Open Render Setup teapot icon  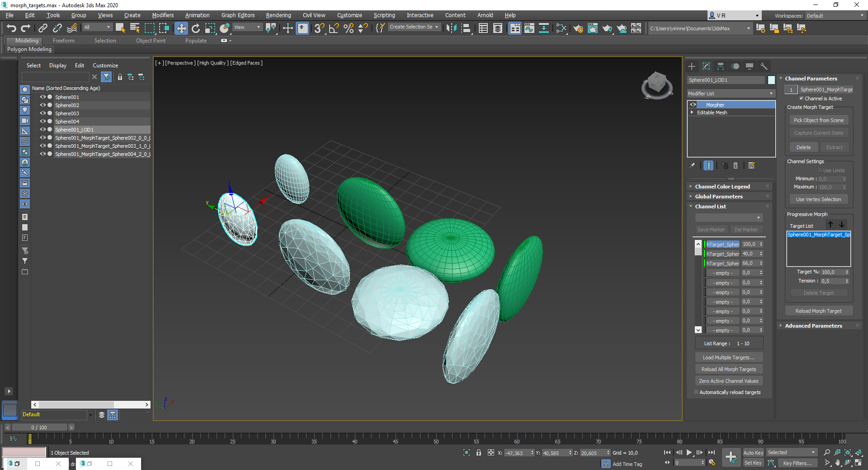(578, 28)
